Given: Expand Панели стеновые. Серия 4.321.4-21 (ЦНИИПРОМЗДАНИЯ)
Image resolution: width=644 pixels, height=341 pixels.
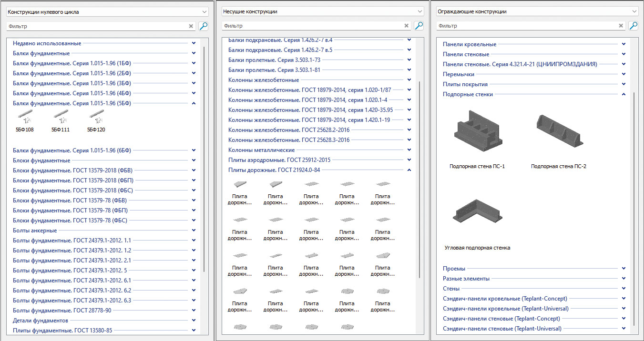Looking at the screenshot, I should click(624, 64).
